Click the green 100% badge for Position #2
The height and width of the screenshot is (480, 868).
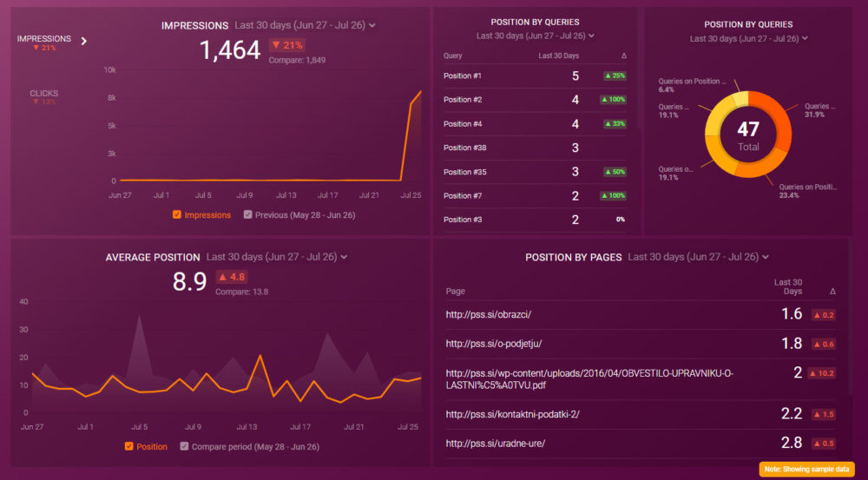[x=614, y=100]
